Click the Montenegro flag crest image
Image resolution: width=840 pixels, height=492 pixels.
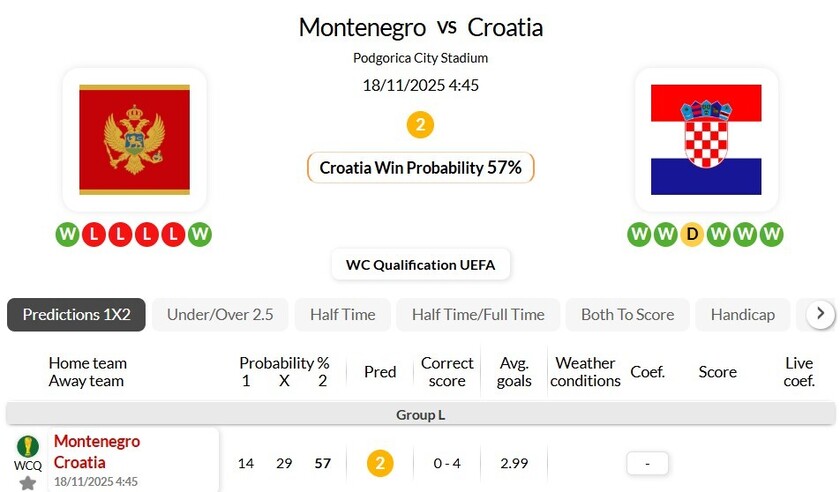[134, 139]
